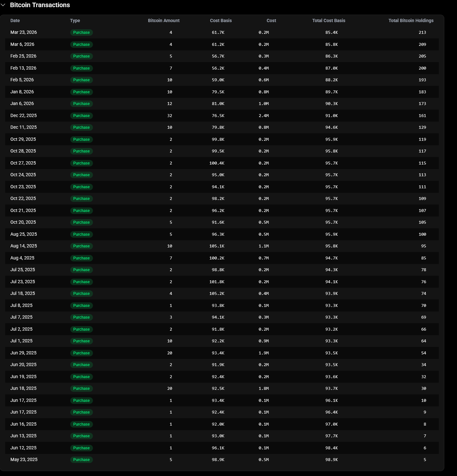The image size is (457, 476).
Task: Select the Cost column header
Action: pos(271,20)
